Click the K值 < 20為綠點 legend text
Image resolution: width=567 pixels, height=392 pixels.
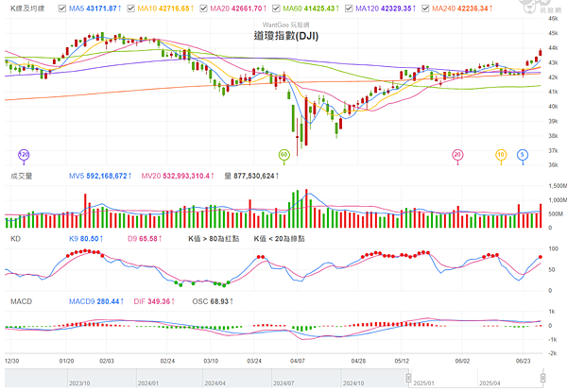point(279,239)
